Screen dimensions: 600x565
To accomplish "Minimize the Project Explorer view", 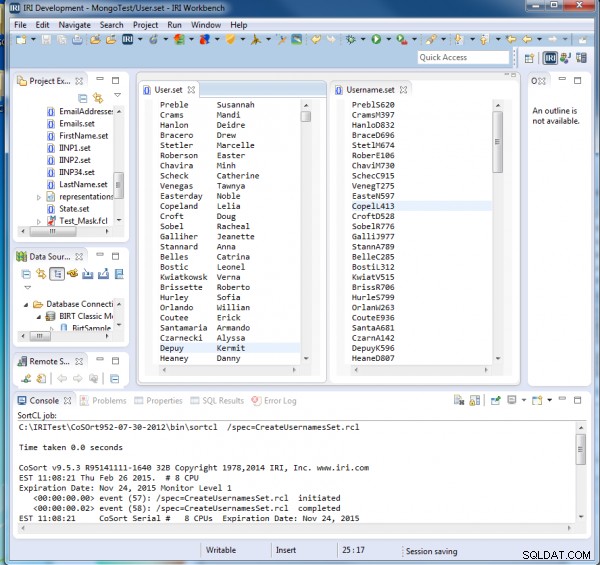I will [100, 79].
